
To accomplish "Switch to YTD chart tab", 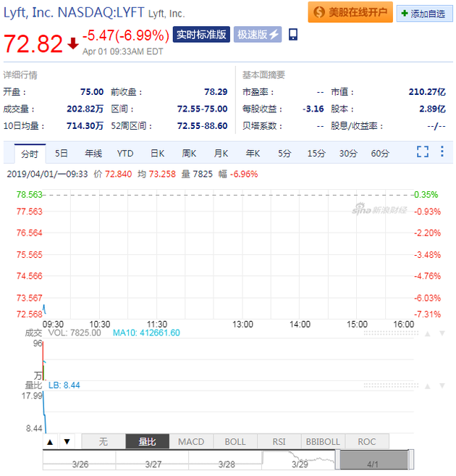I will pos(125,154).
